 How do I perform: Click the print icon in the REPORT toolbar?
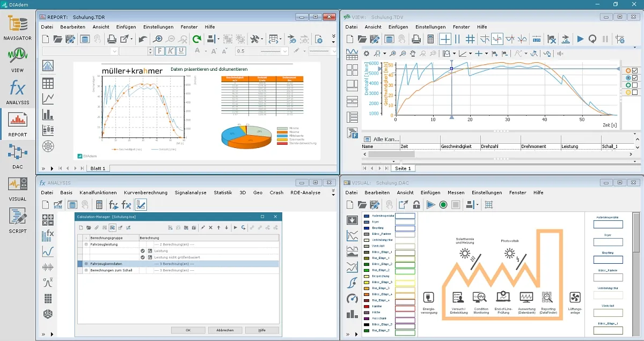pyautogui.click(x=112, y=39)
